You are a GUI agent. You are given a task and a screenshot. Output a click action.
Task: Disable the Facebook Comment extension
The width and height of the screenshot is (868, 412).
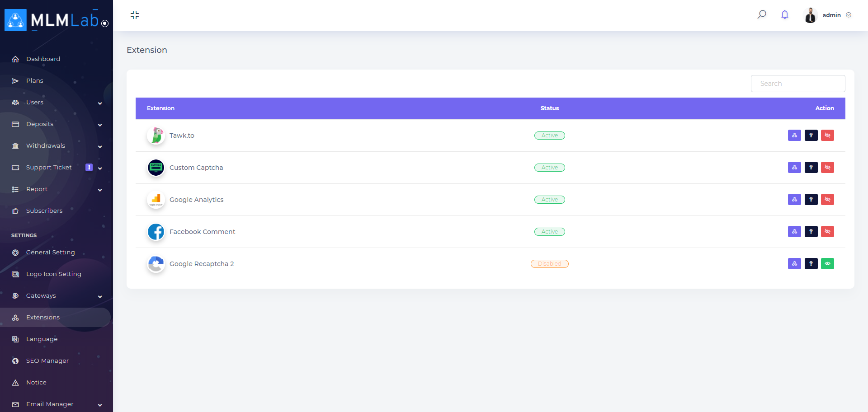click(x=827, y=232)
